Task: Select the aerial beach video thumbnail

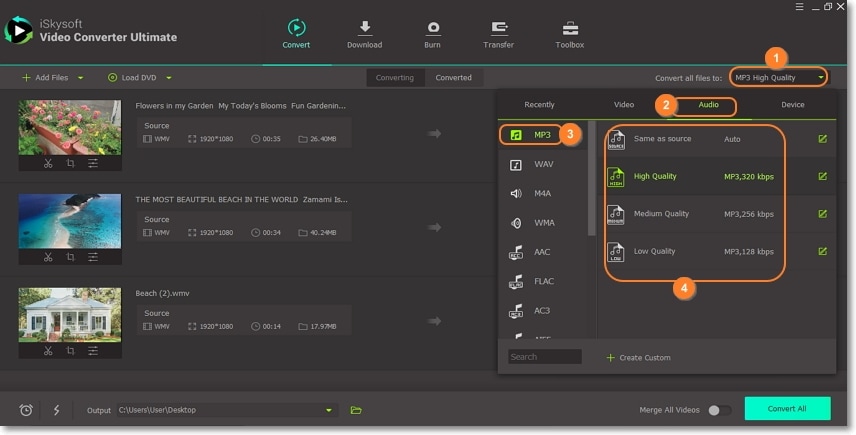Action: [70, 221]
